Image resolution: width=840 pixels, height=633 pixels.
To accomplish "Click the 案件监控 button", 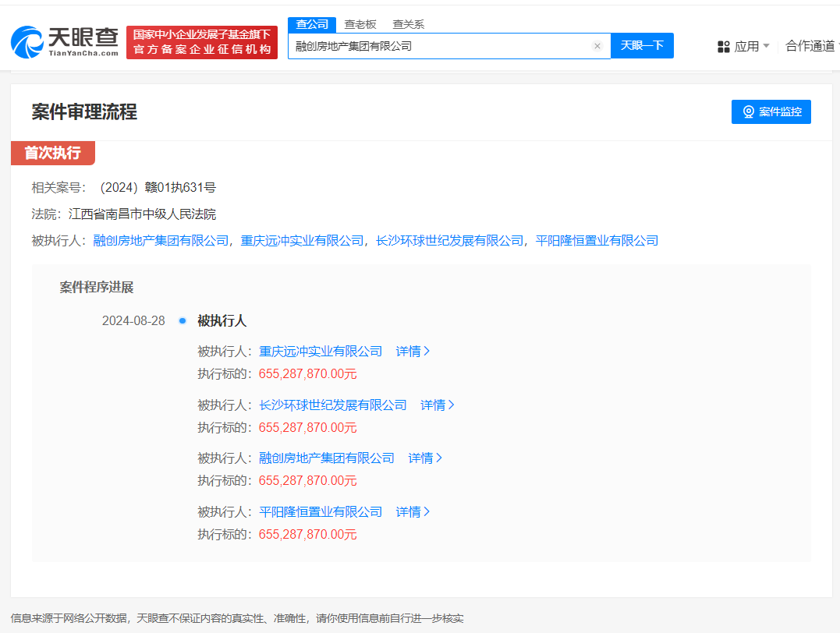I will 771,111.
